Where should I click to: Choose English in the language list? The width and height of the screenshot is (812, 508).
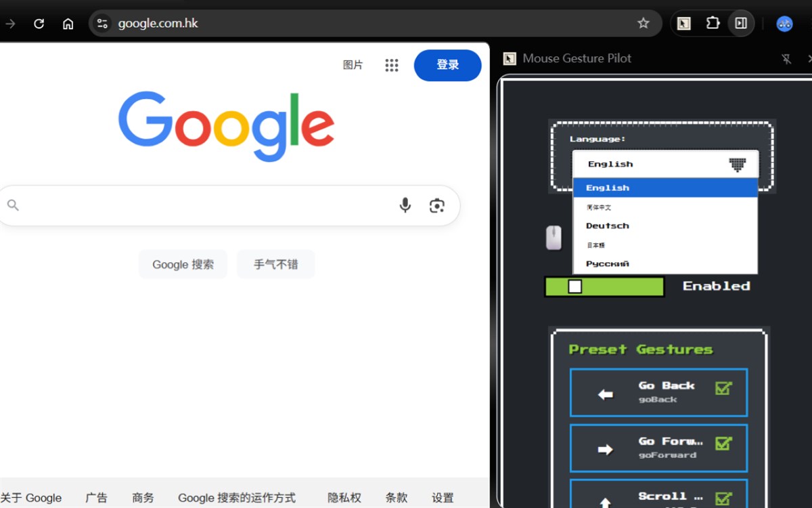[665, 188]
